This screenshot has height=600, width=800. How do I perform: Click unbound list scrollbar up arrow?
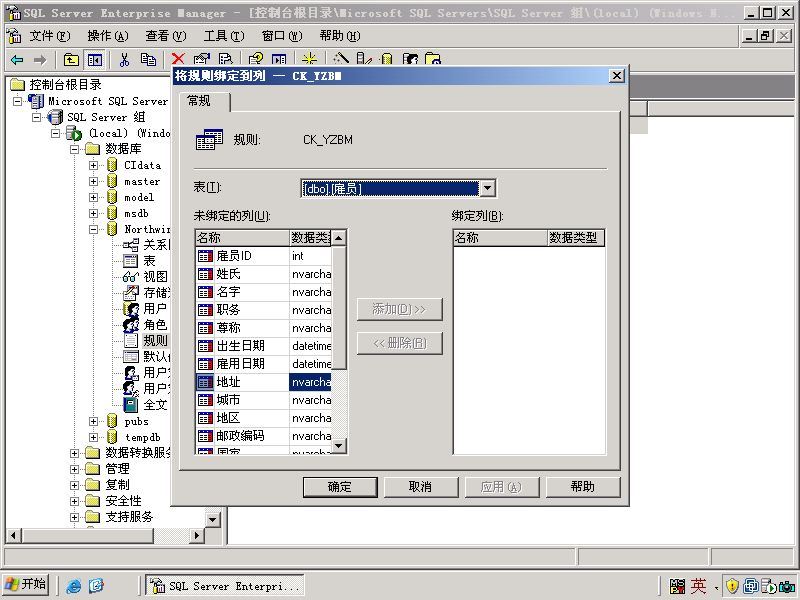click(339, 238)
